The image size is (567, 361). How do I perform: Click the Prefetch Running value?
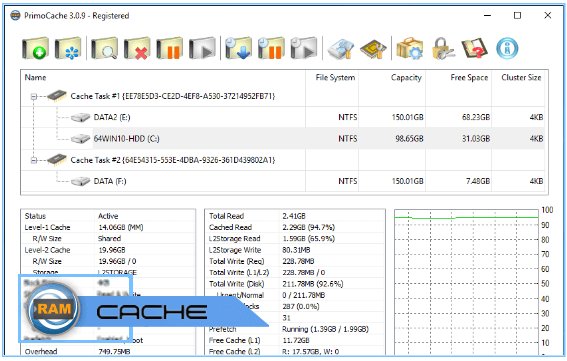click(x=325, y=329)
